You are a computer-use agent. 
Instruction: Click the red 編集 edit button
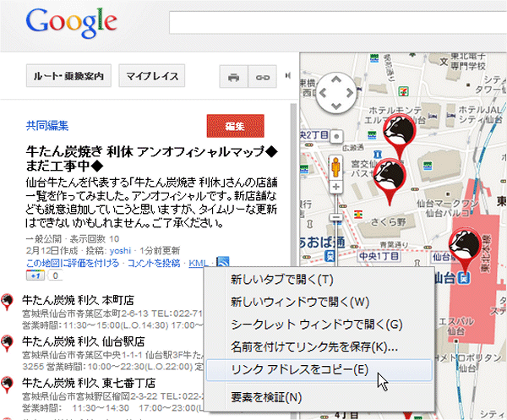click(236, 126)
